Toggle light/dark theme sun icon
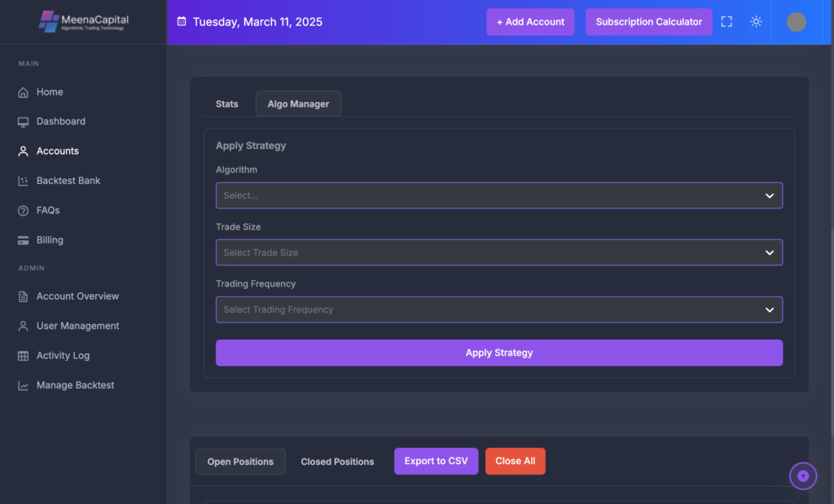The width and height of the screenshot is (834, 504). click(x=756, y=22)
